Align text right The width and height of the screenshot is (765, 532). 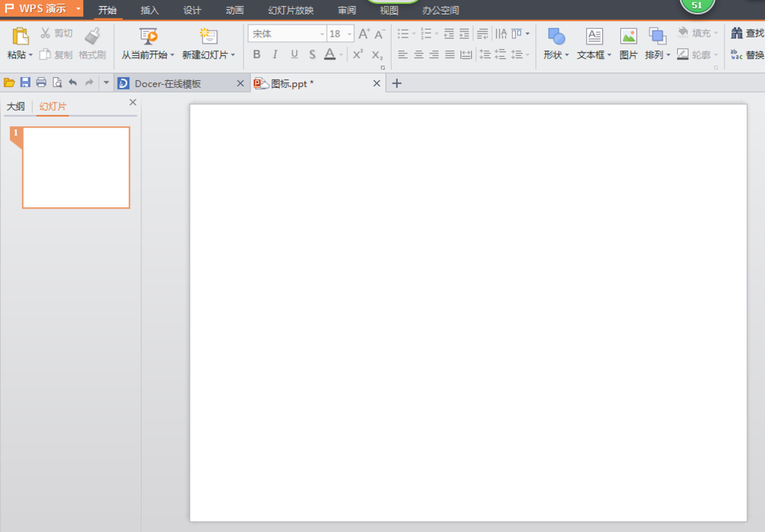(x=434, y=54)
